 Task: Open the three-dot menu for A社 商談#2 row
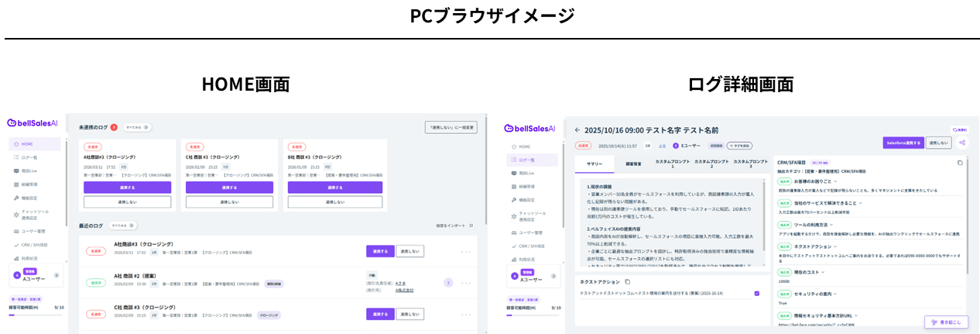coord(466,283)
